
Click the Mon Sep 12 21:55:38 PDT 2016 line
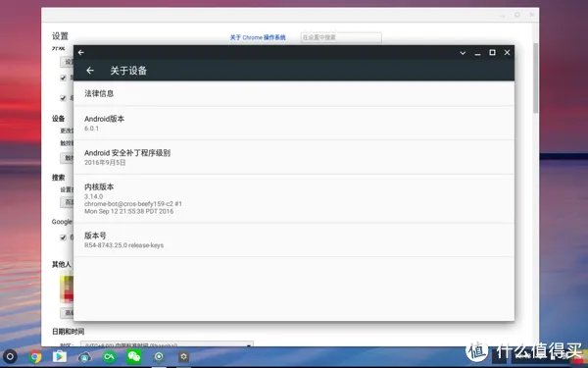[x=129, y=211]
